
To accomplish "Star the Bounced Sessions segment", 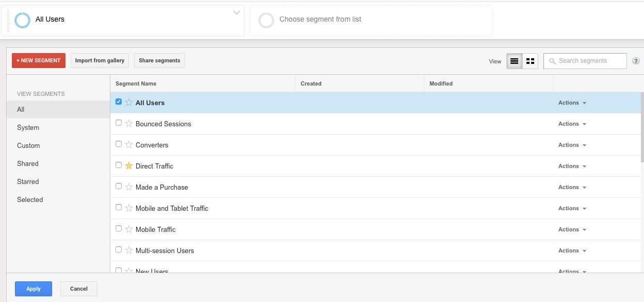I will coord(129,124).
